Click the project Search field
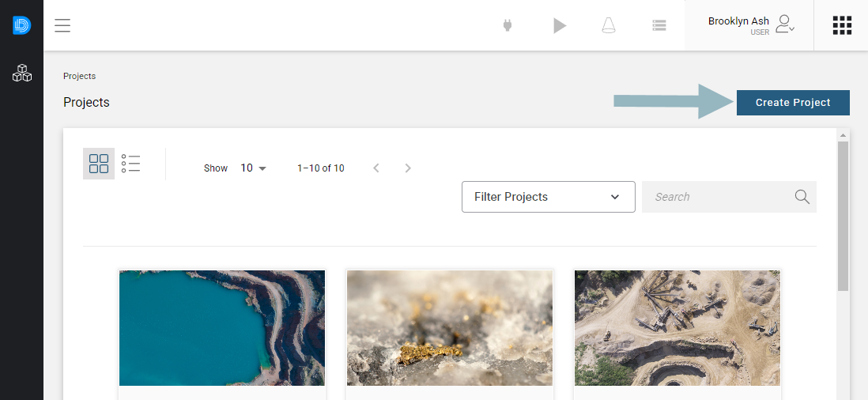 729,197
